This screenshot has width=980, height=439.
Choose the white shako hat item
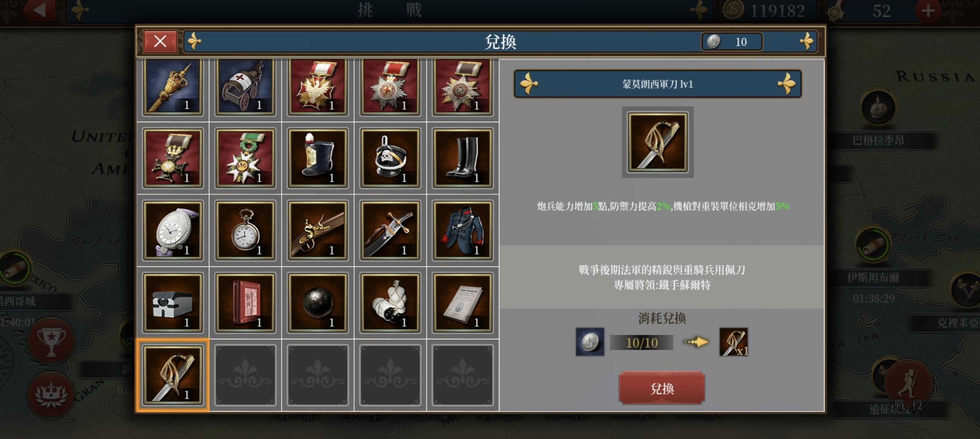318,158
